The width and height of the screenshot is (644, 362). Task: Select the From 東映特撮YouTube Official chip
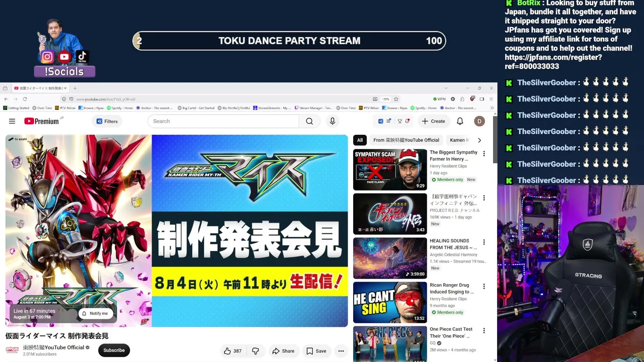pyautogui.click(x=406, y=140)
